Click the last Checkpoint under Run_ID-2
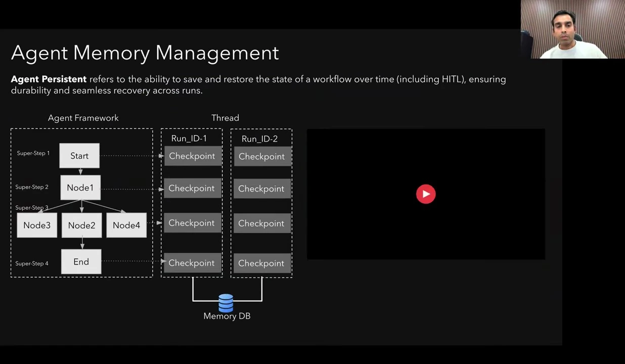625x364 pixels. [x=261, y=263]
